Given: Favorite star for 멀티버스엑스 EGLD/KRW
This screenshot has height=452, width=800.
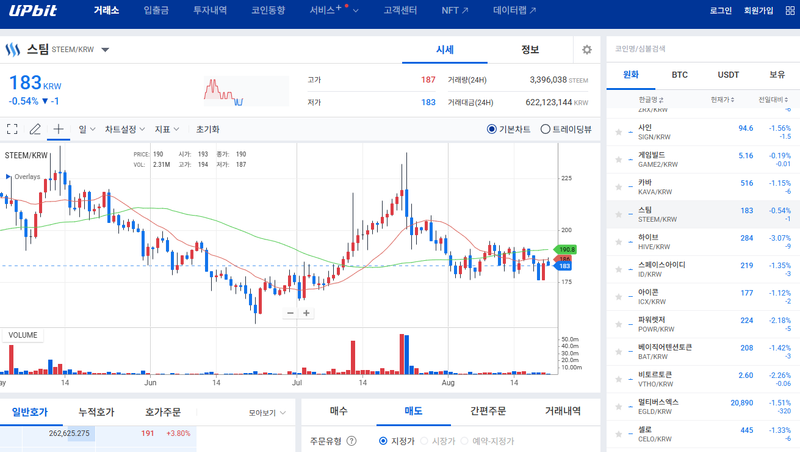Looking at the screenshot, I should (618, 407).
